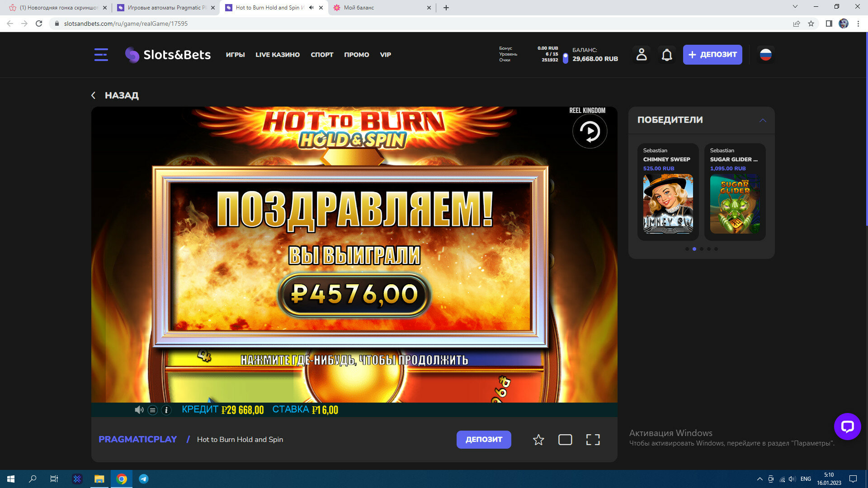Mute the Hot to Burn browser tab audio
Screen dimensions: 868x488
click(x=311, y=8)
